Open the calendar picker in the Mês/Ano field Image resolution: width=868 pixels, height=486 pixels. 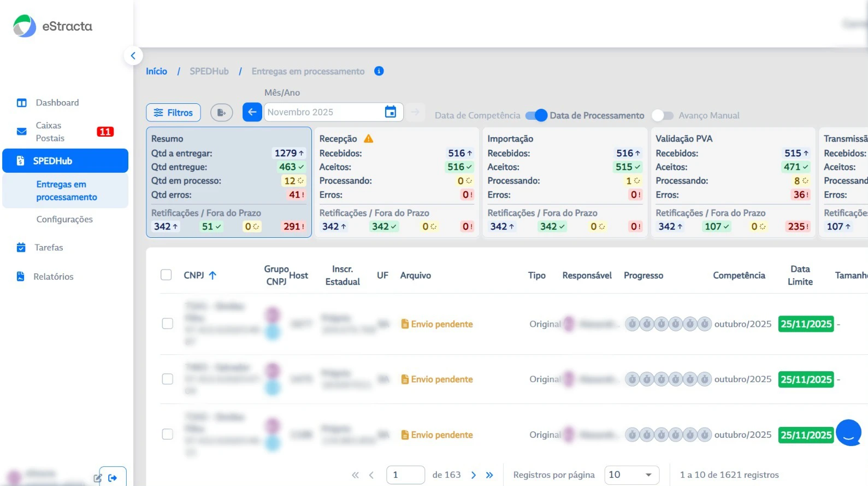[x=390, y=112]
